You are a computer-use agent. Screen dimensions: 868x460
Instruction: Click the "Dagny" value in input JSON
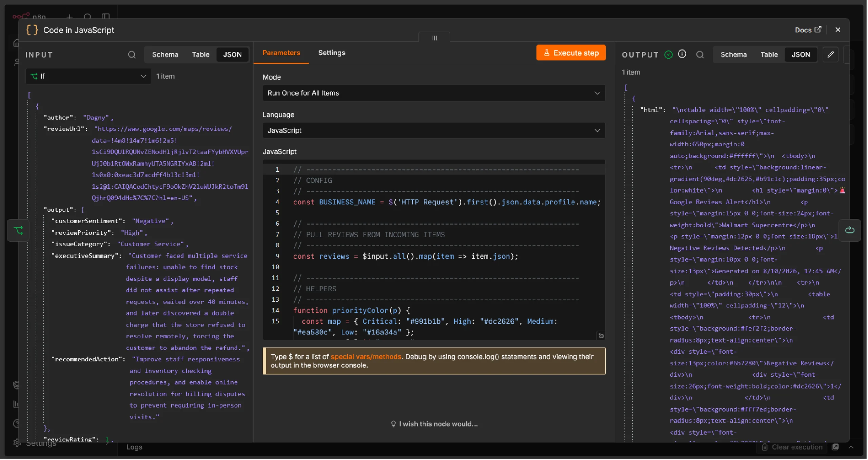tap(96, 118)
